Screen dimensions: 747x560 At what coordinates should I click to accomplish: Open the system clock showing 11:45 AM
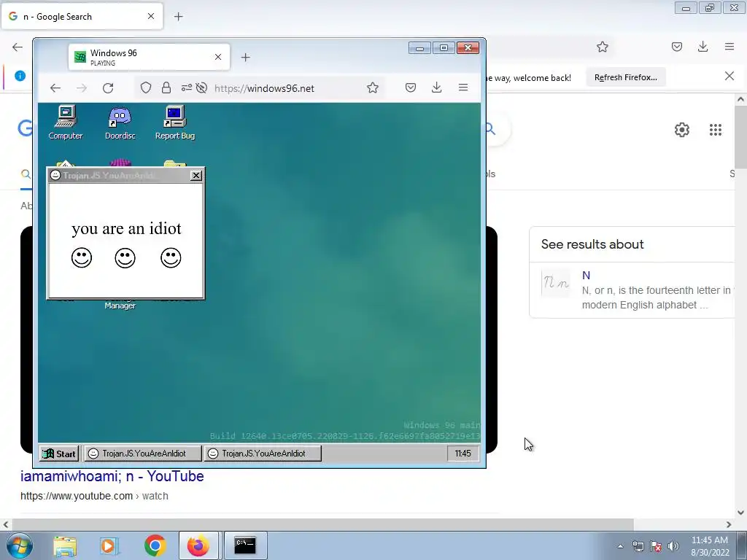(710, 546)
